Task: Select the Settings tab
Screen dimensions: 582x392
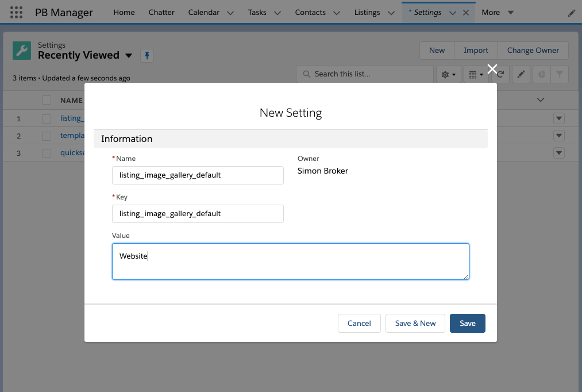Action: click(x=427, y=13)
